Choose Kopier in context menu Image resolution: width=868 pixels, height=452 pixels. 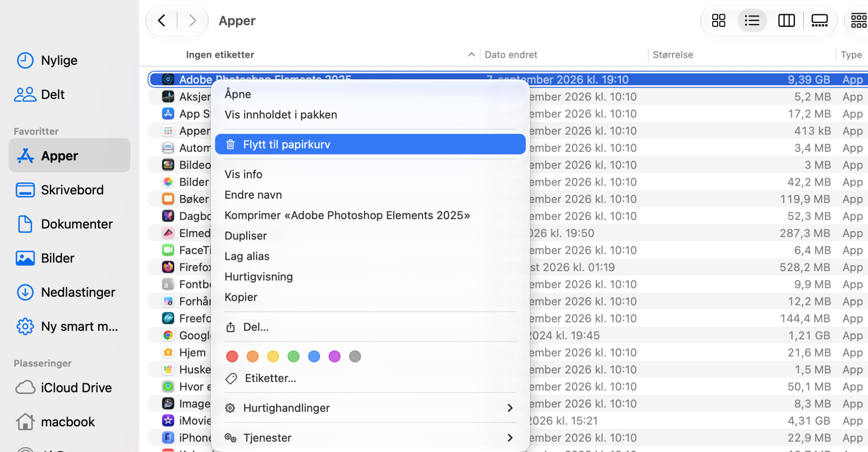click(370, 297)
